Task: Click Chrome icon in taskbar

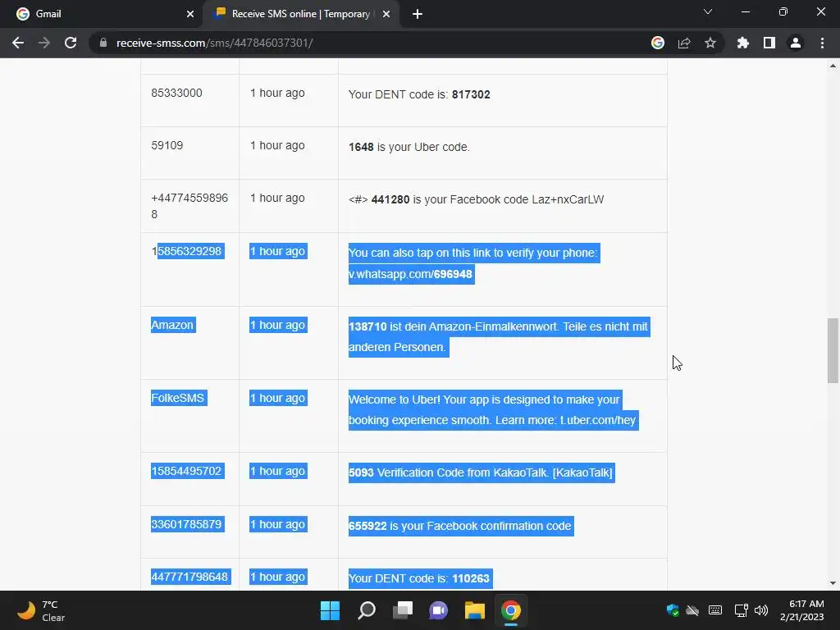Action: (511, 610)
